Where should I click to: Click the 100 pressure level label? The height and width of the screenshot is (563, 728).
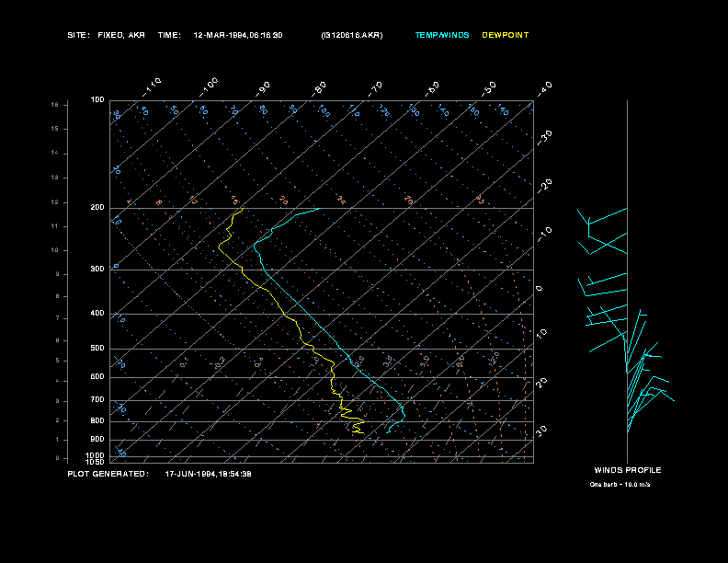(x=97, y=100)
